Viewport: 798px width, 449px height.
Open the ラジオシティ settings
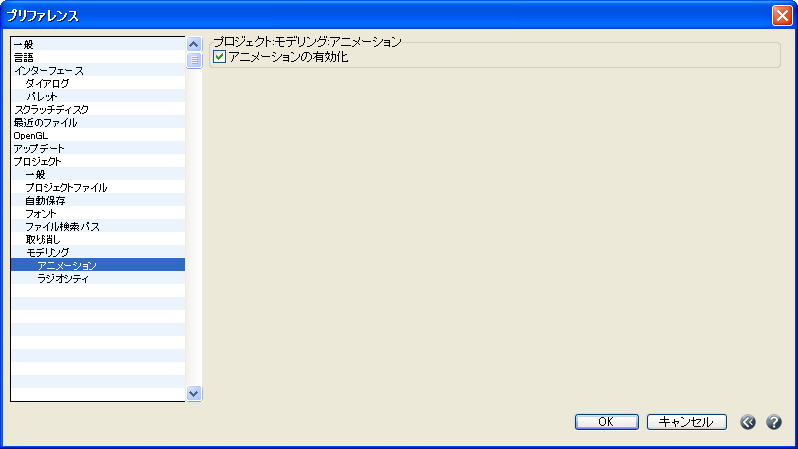point(98,278)
